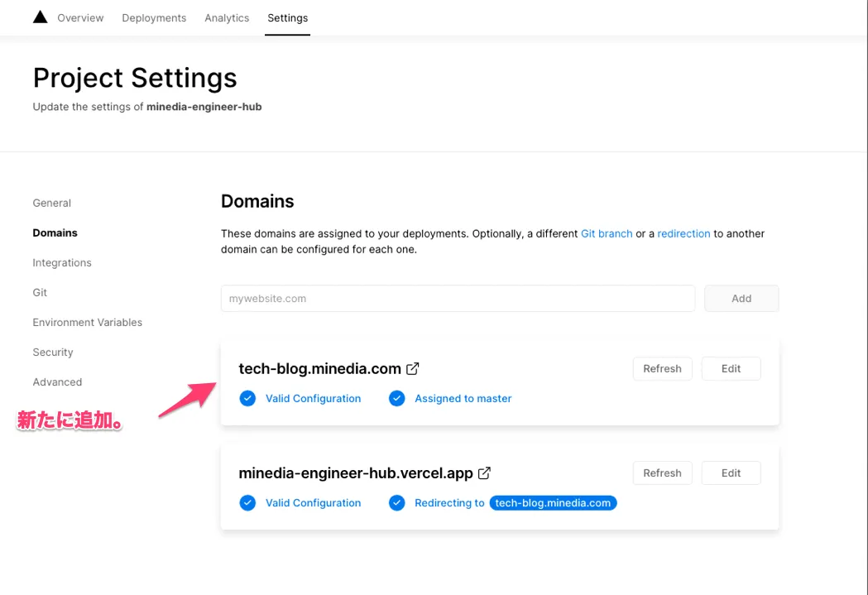Refresh the tech-blog.minedia.com domain
Viewport: 868px width, 595px height.
(x=662, y=369)
